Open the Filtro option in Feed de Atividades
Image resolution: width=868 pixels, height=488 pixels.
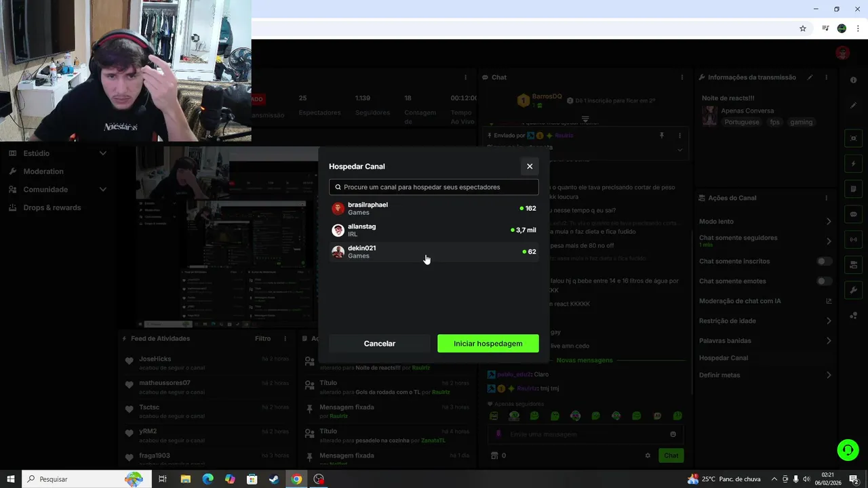click(x=262, y=338)
